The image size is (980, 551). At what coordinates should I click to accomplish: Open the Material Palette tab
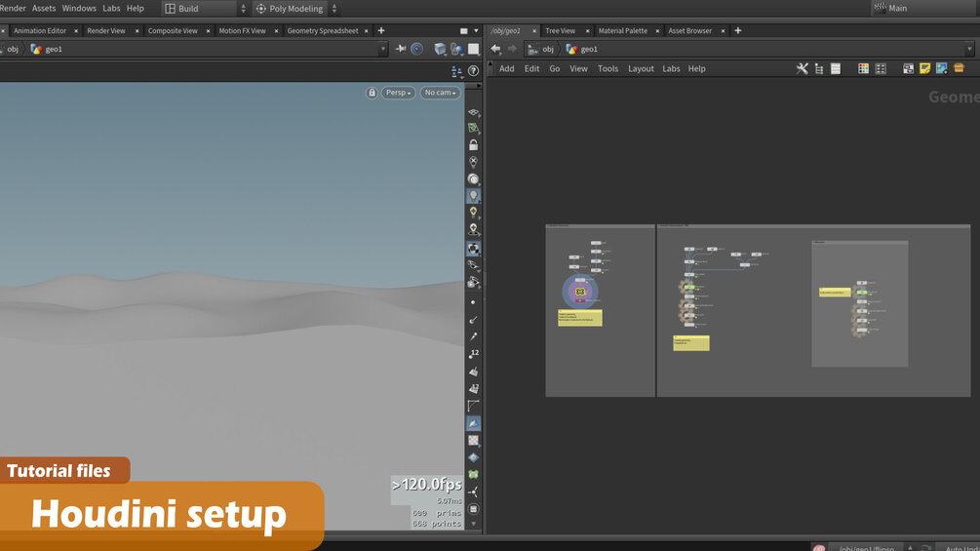[622, 30]
